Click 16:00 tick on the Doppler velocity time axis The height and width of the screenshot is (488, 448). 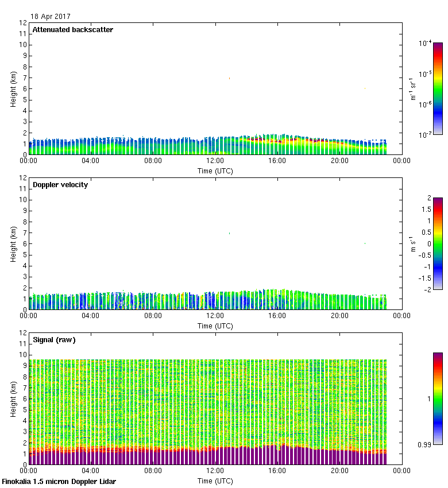point(277,316)
